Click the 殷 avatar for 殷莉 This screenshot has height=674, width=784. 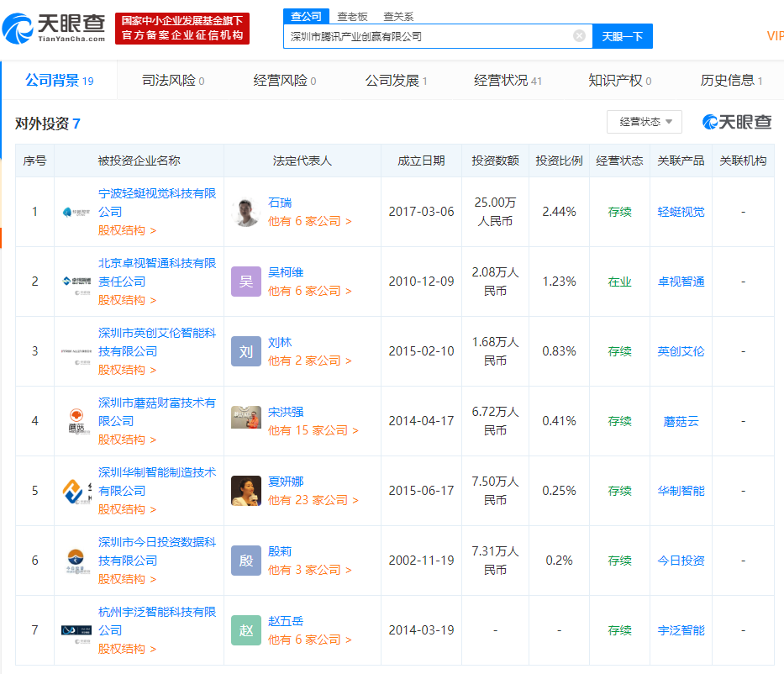tap(246, 561)
